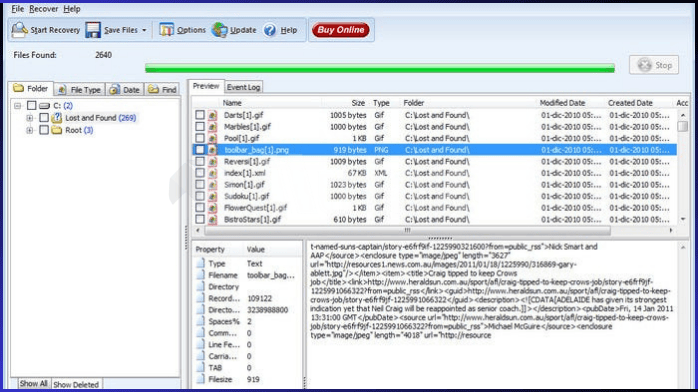Screen dimensions: 698x392
Task: Open Options via its toolbar icon
Action: [166, 30]
